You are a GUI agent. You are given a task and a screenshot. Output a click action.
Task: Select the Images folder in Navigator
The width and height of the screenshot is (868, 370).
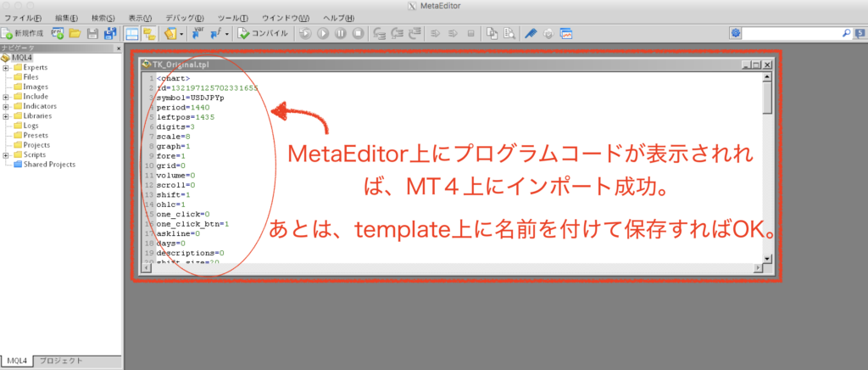point(31,87)
